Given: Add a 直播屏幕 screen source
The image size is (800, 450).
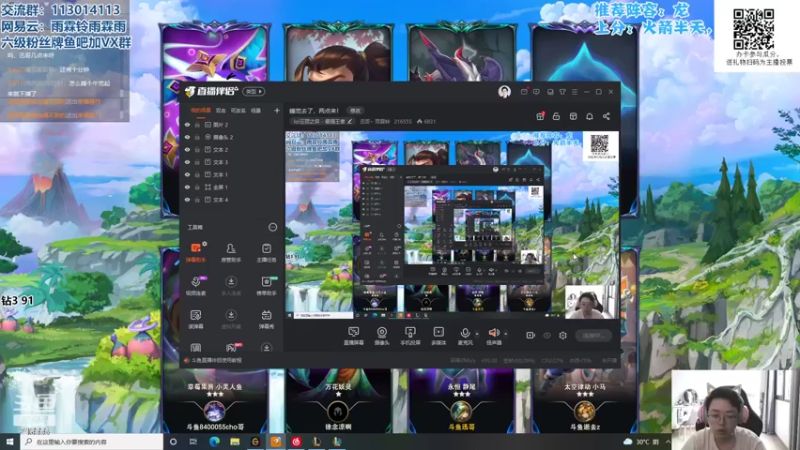Looking at the screenshot, I should click(353, 336).
